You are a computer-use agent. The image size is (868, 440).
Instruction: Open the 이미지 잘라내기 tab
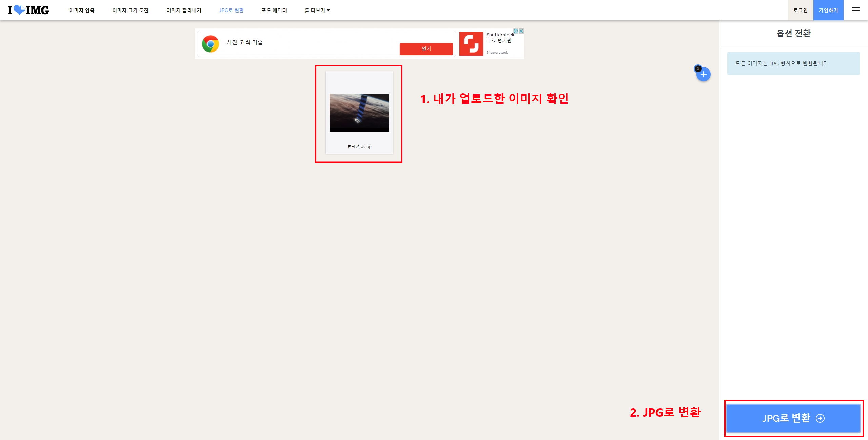pos(184,10)
